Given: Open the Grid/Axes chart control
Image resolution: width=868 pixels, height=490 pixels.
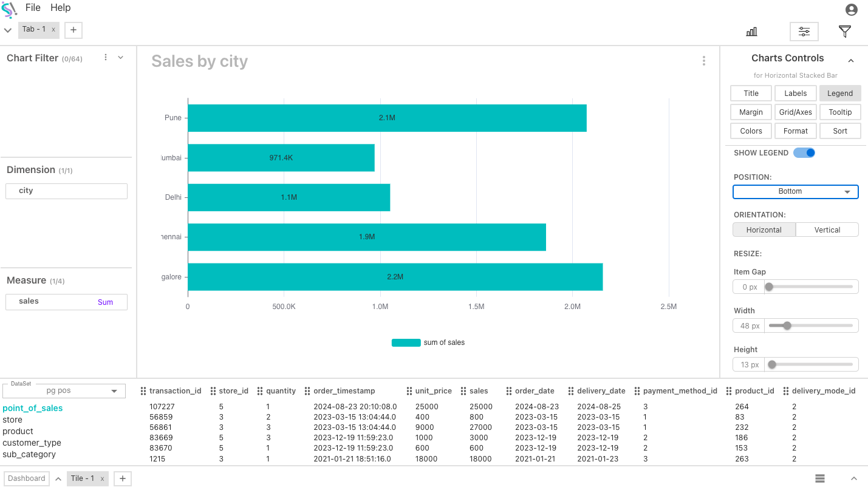Looking at the screenshot, I should pos(796,112).
